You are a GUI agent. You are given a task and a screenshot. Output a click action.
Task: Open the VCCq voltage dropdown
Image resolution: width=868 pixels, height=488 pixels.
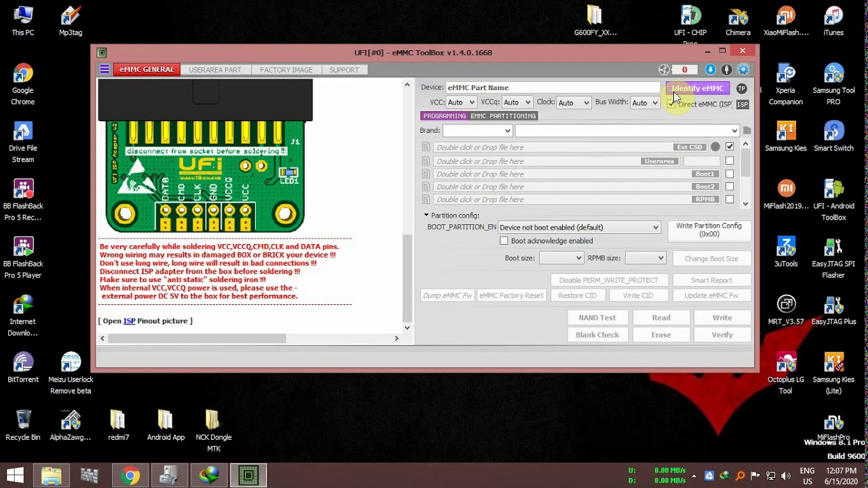pos(517,102)
